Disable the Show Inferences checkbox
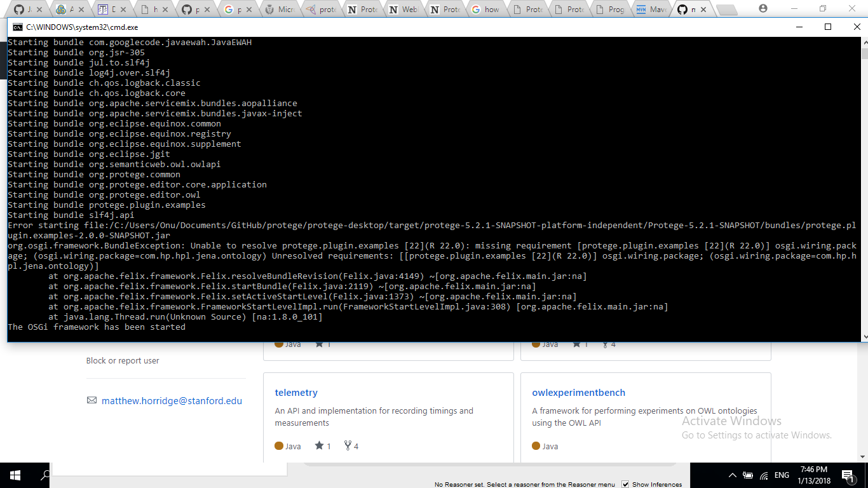This screenshot has height=488, width=868. click(625, 484)
